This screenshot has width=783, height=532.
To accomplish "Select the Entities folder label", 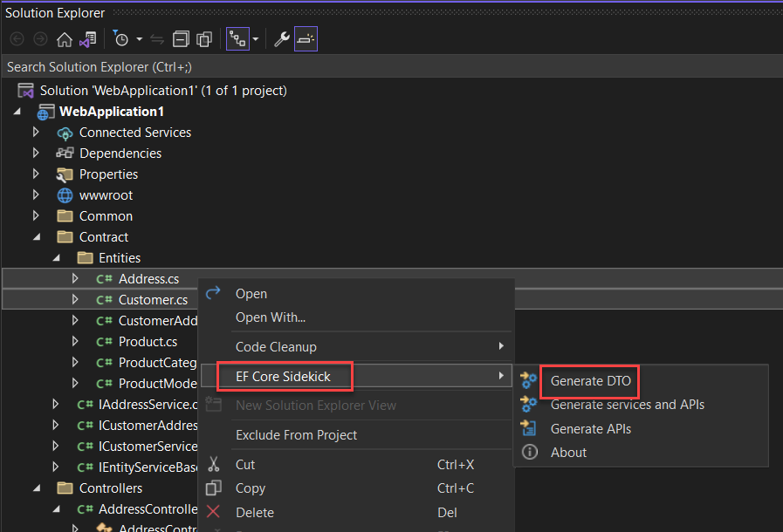I will [x=120, y=258].
